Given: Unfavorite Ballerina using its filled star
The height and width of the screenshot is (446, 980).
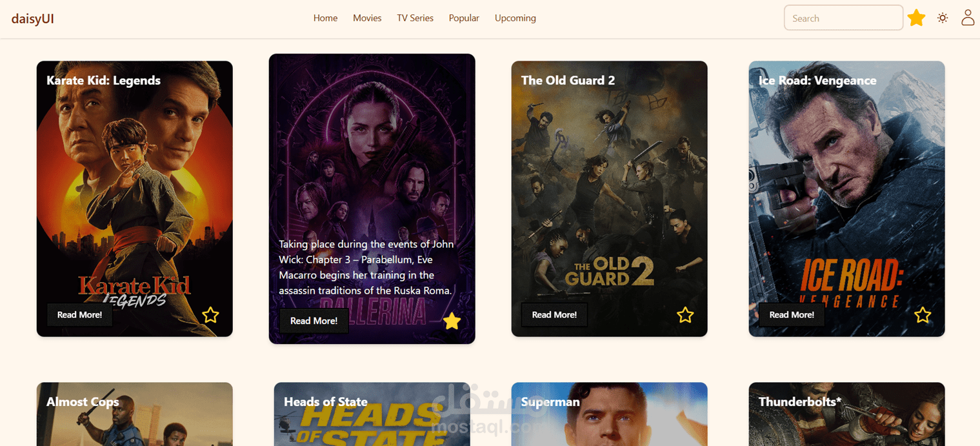Looking at the screenshot, I should 452,321.
